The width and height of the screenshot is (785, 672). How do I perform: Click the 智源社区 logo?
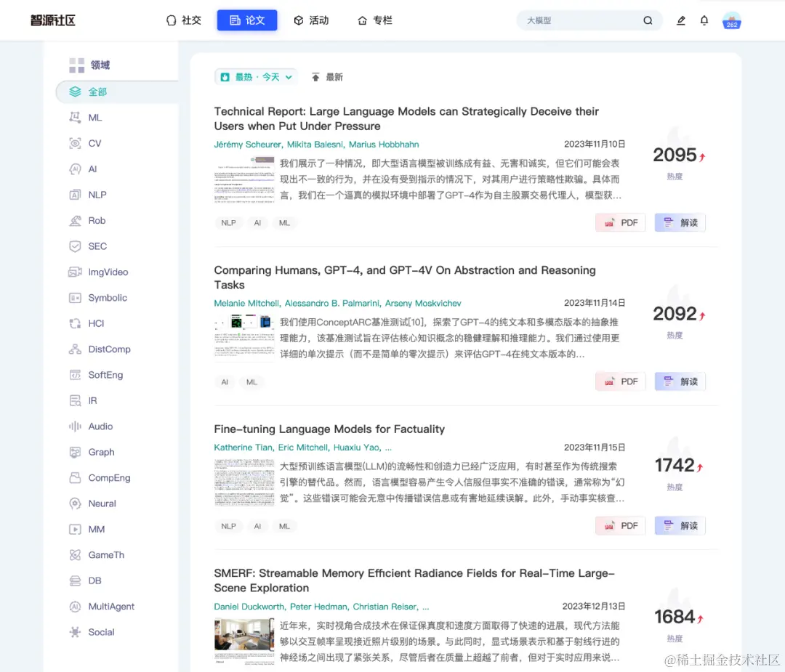(53, 20)
